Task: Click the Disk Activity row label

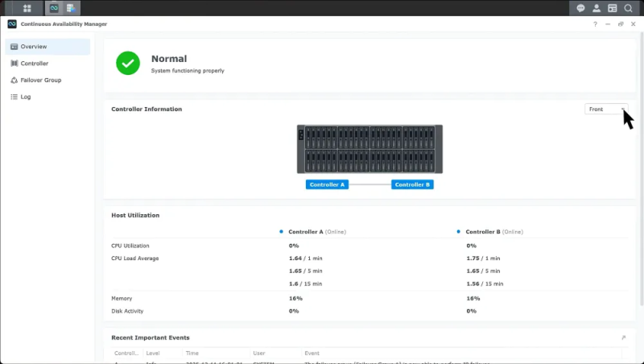Action: [127, 312]
